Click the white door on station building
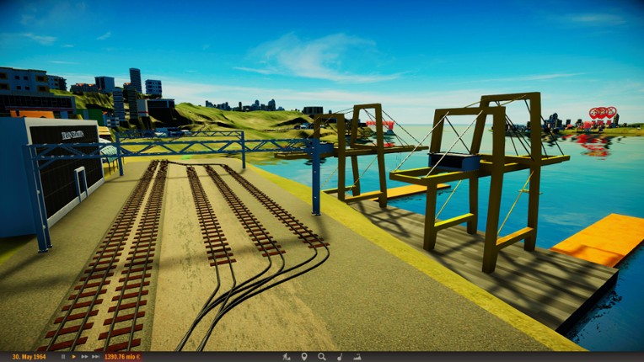Viewport: 644px width, 362px height. tap(81, 183)
